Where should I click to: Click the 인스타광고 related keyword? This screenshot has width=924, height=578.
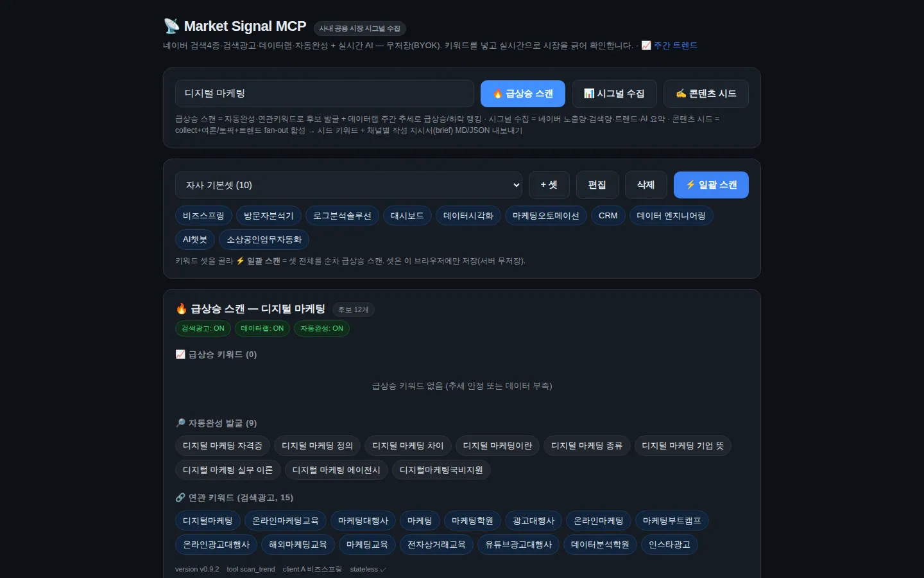tap(669, 545)
